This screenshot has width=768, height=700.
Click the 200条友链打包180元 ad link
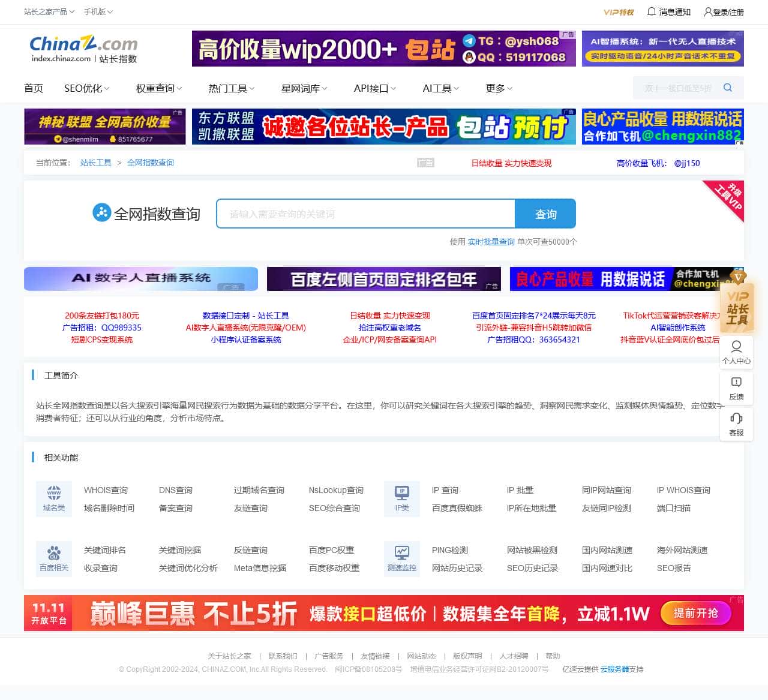(x=102, y=316)
